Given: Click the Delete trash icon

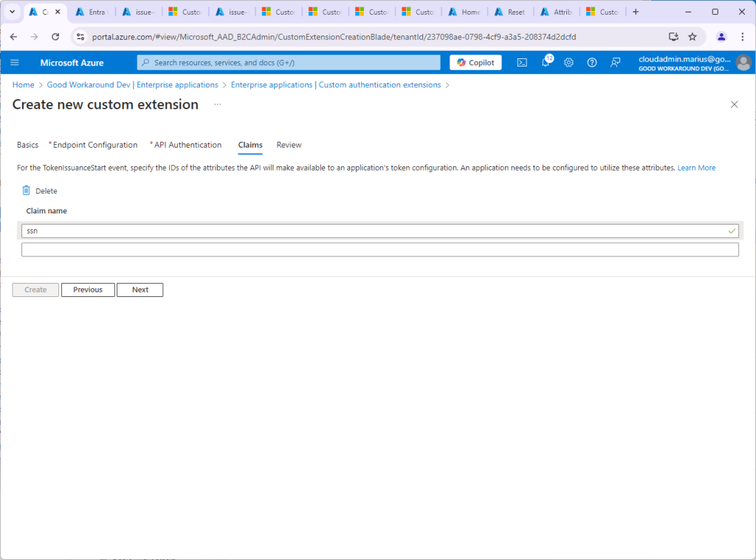Looking at the screenshot, I should (27, 191).
